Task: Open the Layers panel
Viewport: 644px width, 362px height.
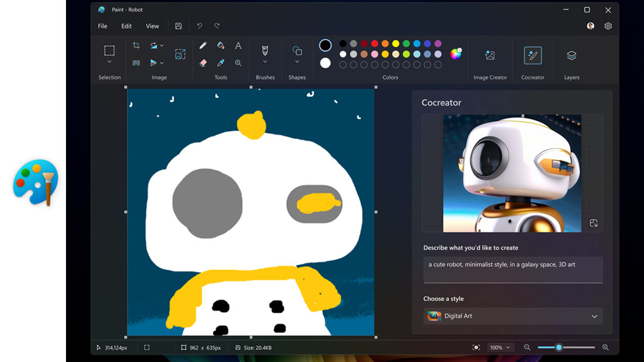Action: 571,55
